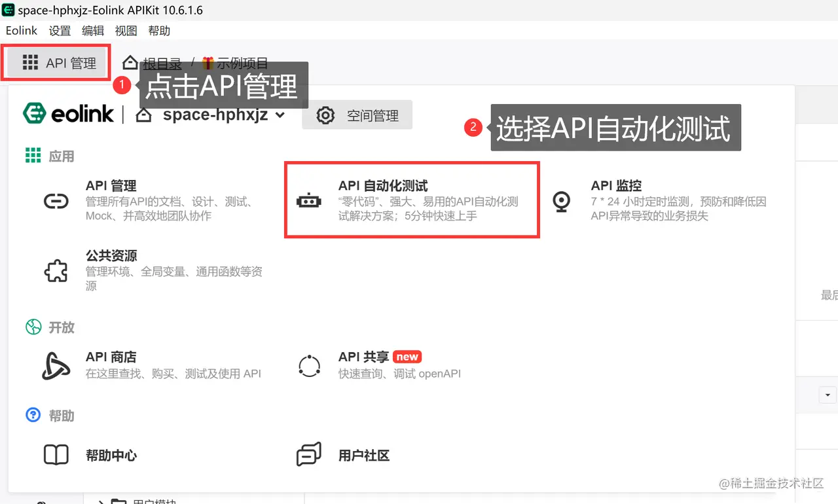Click the 示例项目 gift icon
The width and height of the screenshot is (838, 504).
point(208,63)
